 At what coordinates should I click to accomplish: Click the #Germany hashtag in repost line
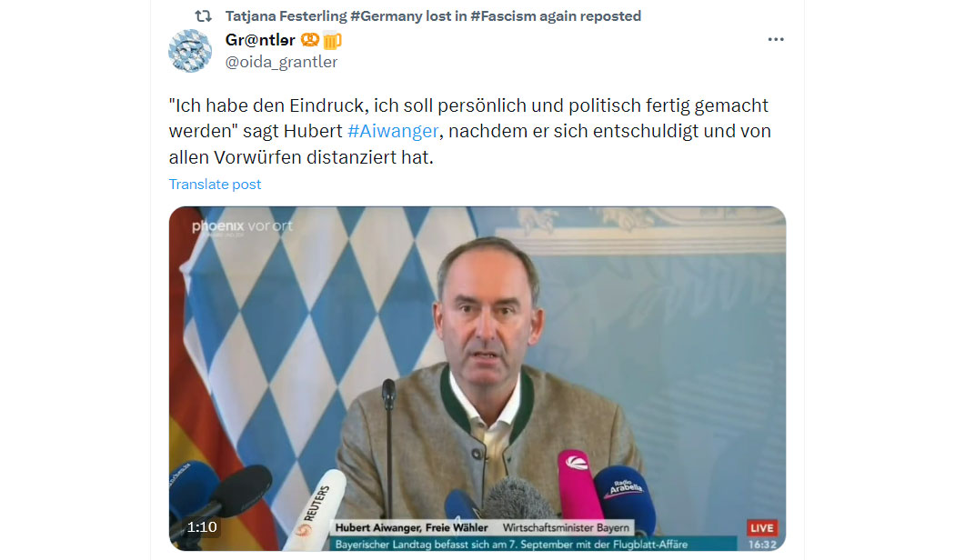(x=387, y=15)
